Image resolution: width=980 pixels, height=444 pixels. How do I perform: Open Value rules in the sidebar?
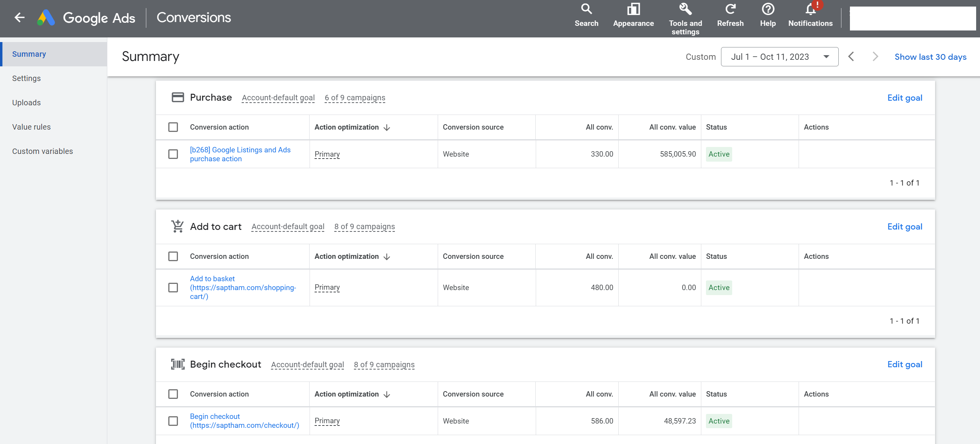31,127
